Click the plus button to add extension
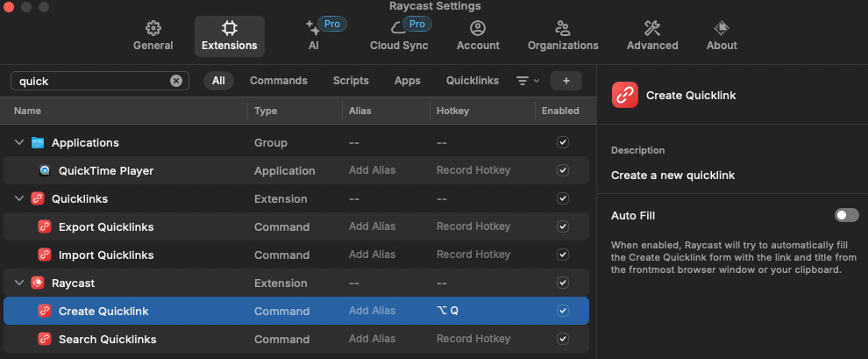Viewport: 868px width, 359px height. coord(566,81)
